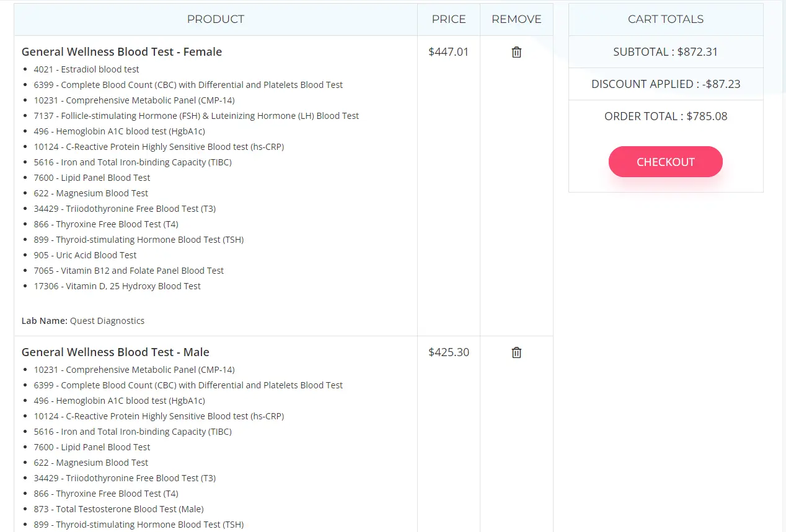Image resolution: width=786 pixels, height=532 pixels.
Task: Click the 4021 Estradiol blood test entry
Action: [86, 69]
